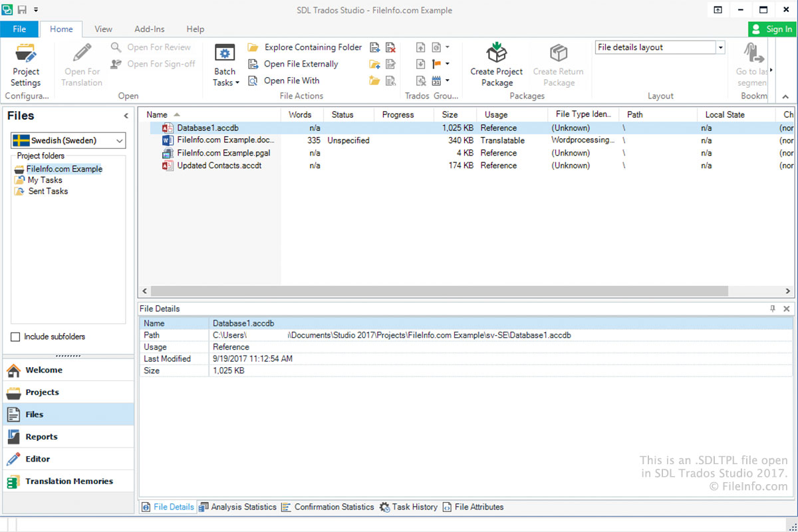Image resolution: width=798 pixels, height=532 pixels.
Task: Open the Add-Ins ribbon tab
Action: tap(150, 29)
